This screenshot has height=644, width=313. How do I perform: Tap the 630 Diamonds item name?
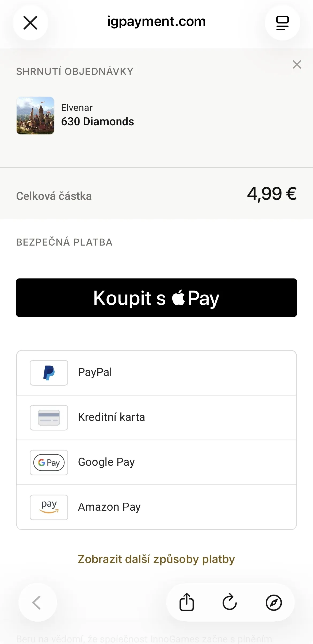coord(98,122)
